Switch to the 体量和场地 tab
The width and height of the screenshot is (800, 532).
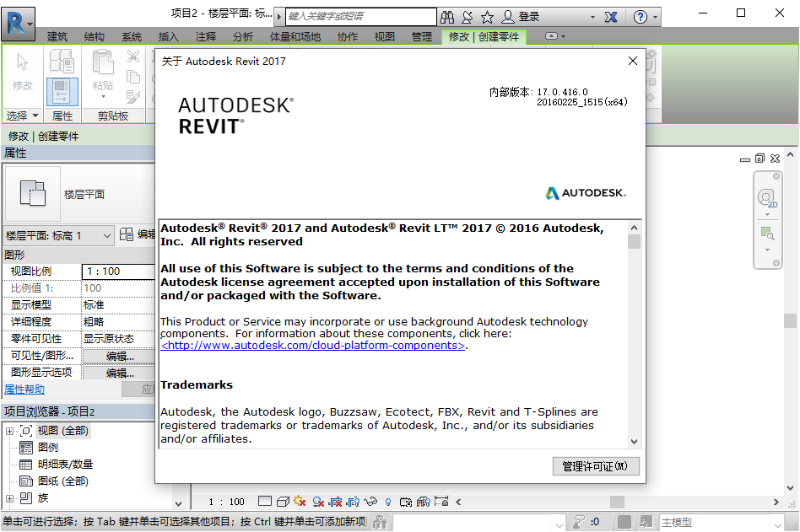tap(295, 37)
